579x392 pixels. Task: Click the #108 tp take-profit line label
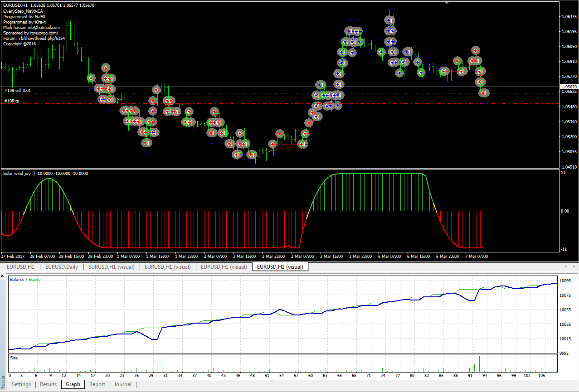point(12,101)
